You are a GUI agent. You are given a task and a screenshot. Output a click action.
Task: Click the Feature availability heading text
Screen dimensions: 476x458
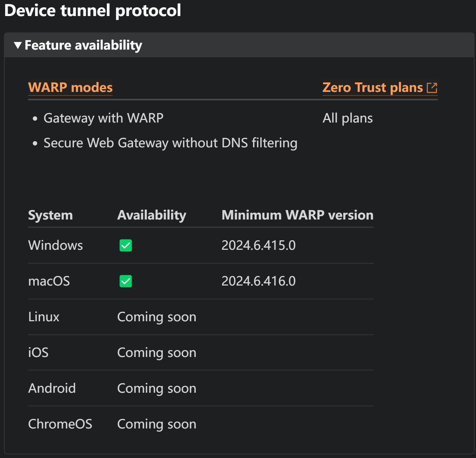83,45
